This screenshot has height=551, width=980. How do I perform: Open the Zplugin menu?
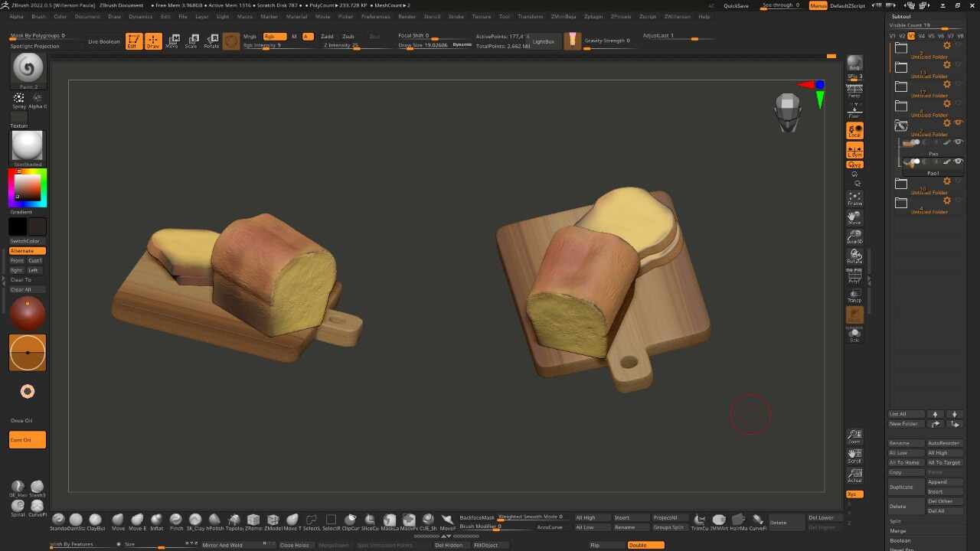pos(593,16)
